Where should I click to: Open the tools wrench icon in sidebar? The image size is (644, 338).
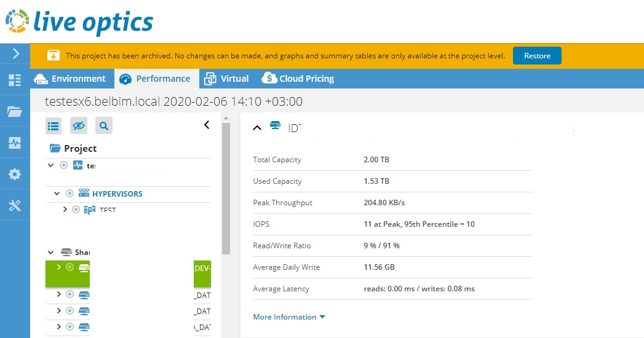click(15, 205)
